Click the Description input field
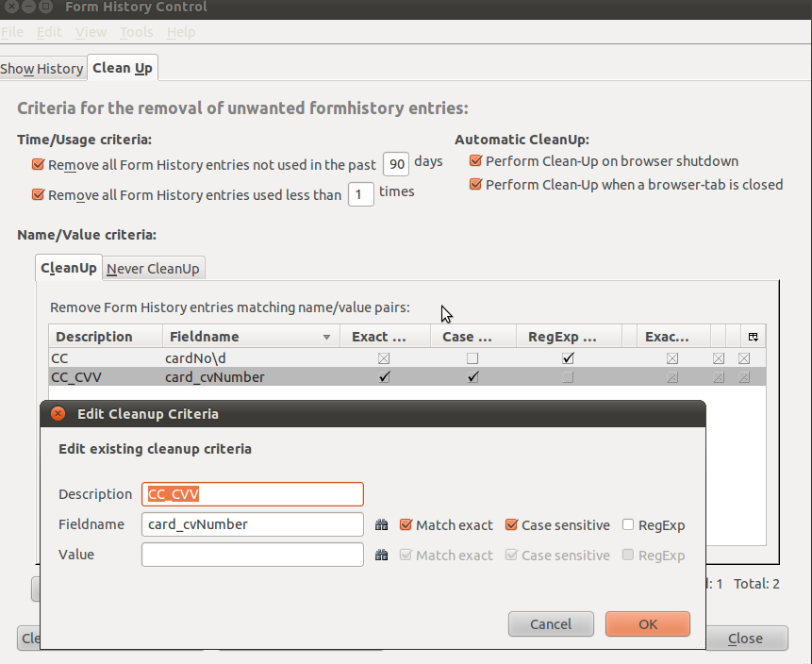 pos(253,494)
